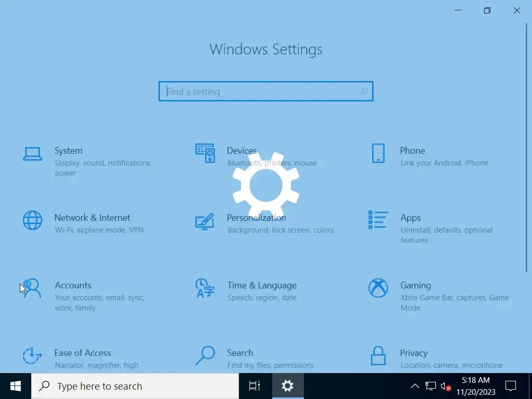Open the Accounts person icon
The height and width of the screenshot is (399, 532).
(33, 288)
